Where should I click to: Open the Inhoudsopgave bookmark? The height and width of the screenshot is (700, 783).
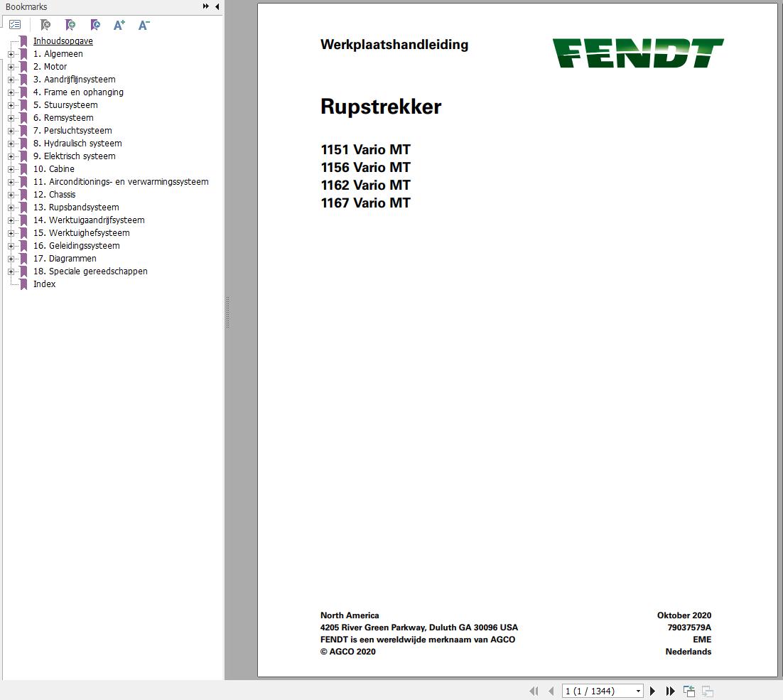pyautogui.click(x=63, y=41)
